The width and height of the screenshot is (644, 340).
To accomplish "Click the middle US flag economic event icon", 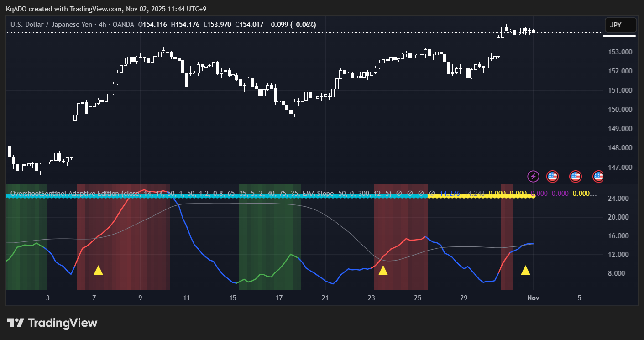I will coord(576,176).
